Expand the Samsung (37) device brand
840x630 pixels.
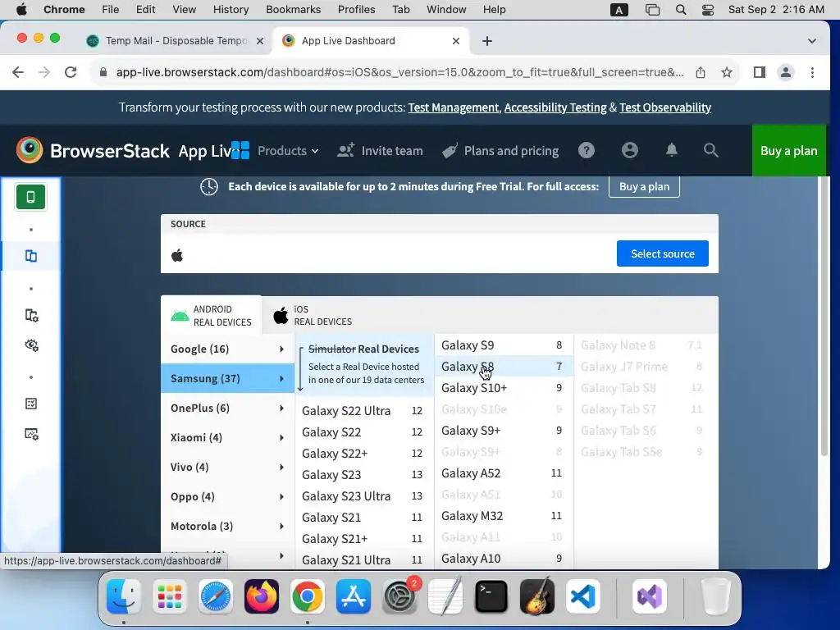pos(227,379)
